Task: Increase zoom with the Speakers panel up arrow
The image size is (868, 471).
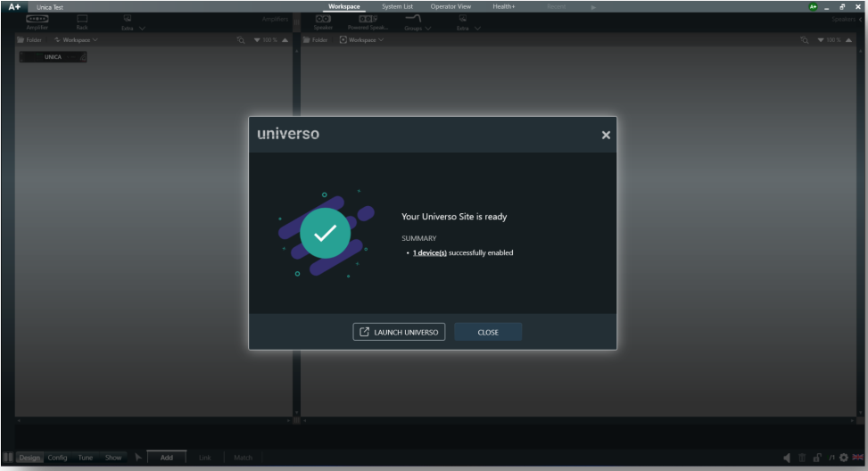Action: tap(848, 40)
